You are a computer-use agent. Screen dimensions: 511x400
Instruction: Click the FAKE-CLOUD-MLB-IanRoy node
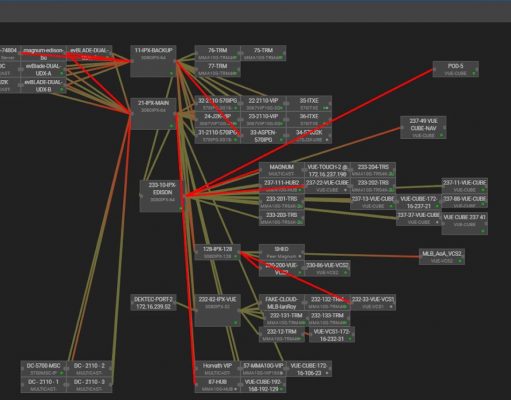pyautogui.click(x=282, y=303)
